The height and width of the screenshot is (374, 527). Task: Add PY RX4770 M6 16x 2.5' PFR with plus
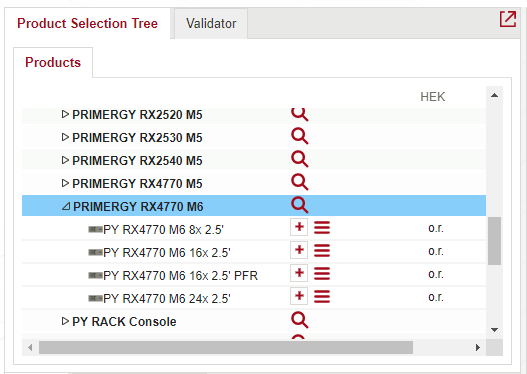click(299, 274)
